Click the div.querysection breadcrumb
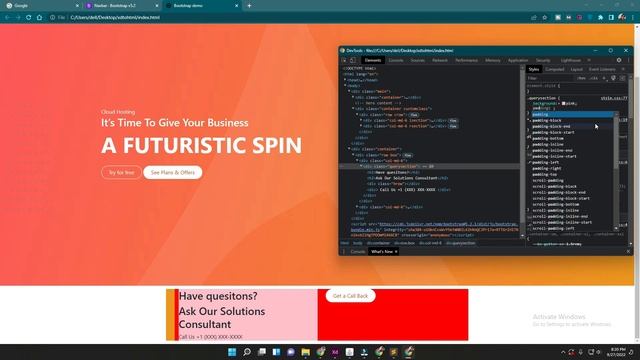This screenshot has height=360, width=640. [x=461, y=243]
